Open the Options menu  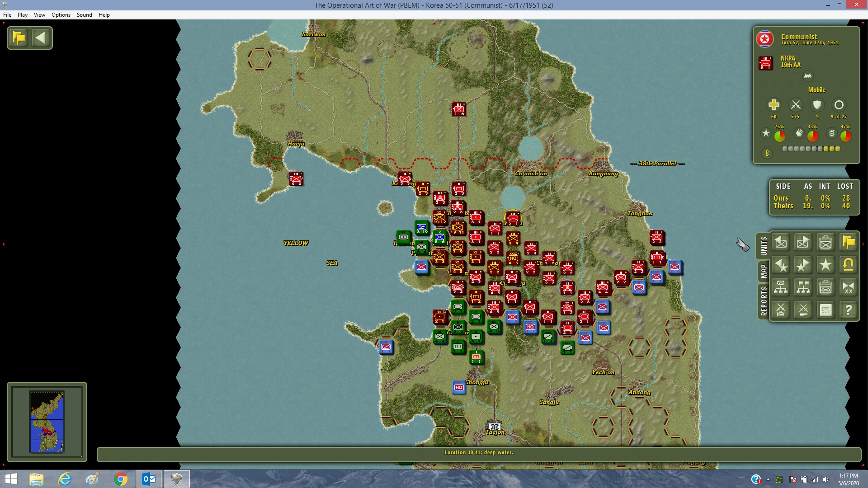pyautogui.click(x=61, y=15)
